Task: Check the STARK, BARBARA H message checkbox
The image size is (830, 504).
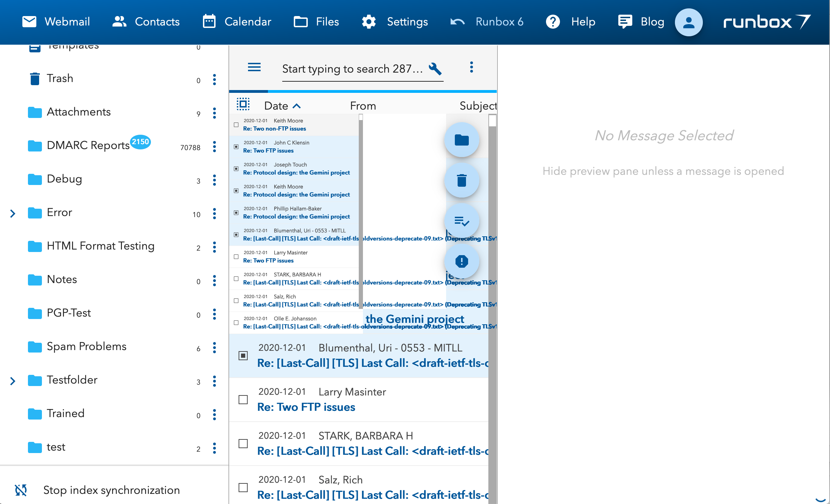Action: [x=243, y=444]
